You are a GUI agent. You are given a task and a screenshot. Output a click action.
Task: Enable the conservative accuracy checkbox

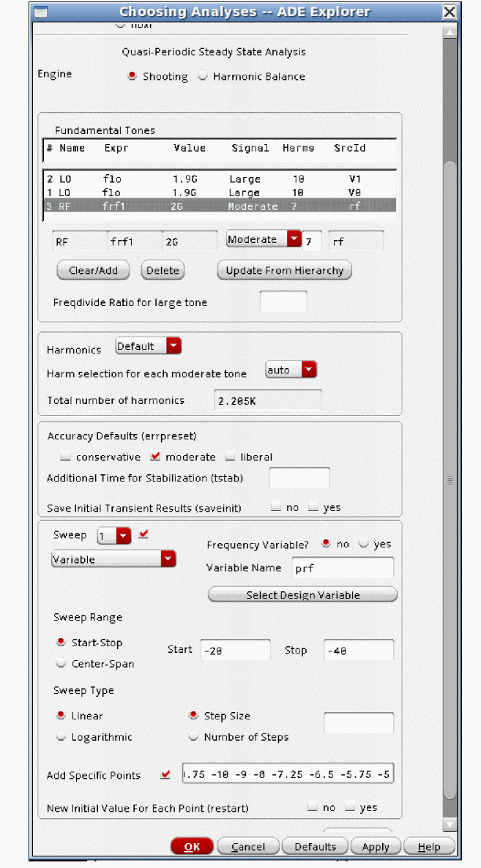pos(66,457)
